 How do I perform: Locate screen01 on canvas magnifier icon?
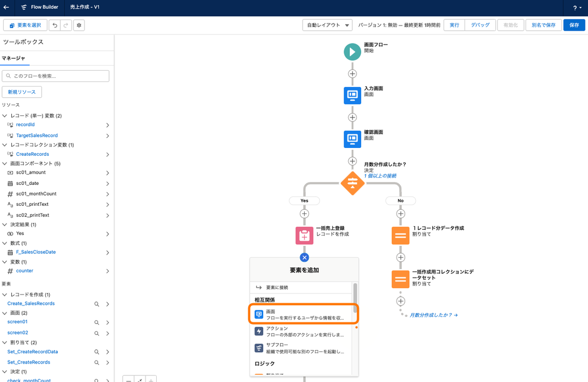97,323
